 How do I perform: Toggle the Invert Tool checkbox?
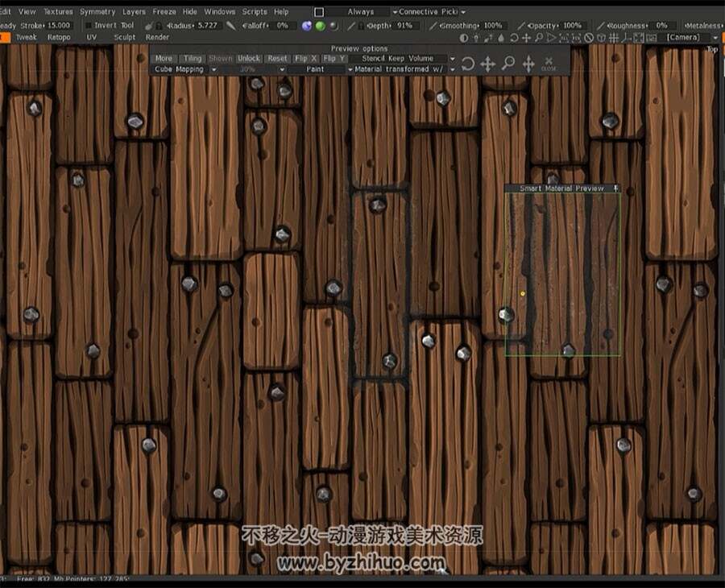(89, 26)
